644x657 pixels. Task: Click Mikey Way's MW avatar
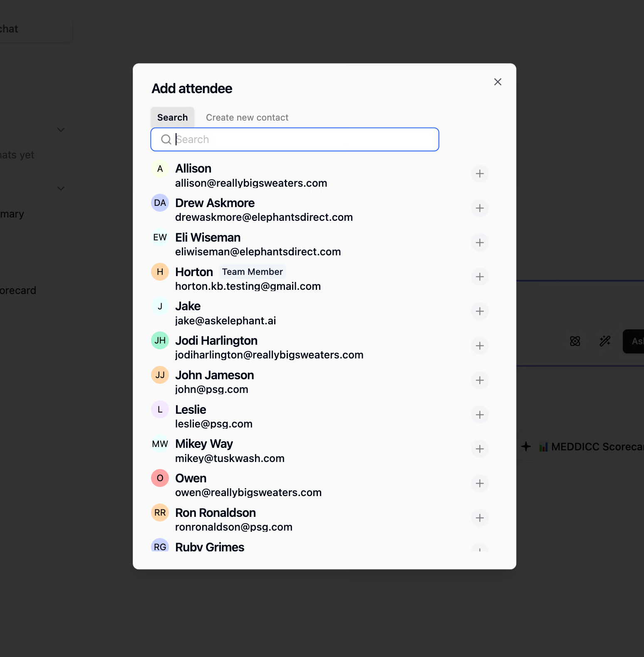click(160, 444)
